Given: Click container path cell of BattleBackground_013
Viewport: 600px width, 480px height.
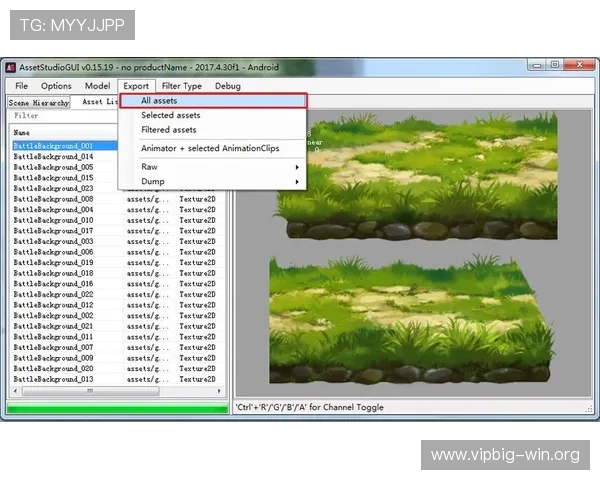Looking at the screenshot, I should pos(148,379).
